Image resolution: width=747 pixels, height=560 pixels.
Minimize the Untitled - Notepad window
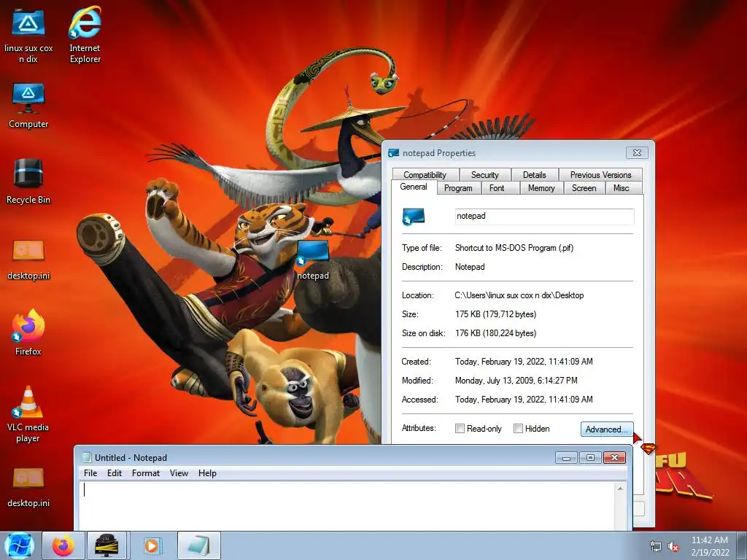click(x=566, y=458)
